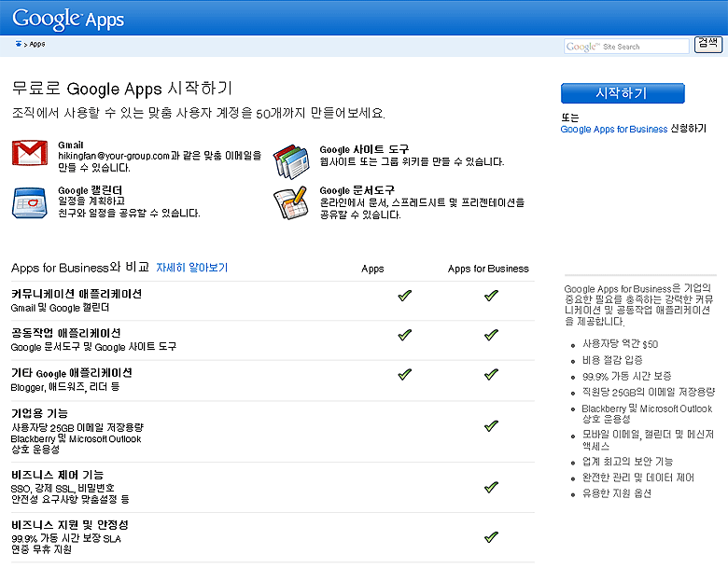Click Business checkmark for 기업용 기능

point(491,426)
